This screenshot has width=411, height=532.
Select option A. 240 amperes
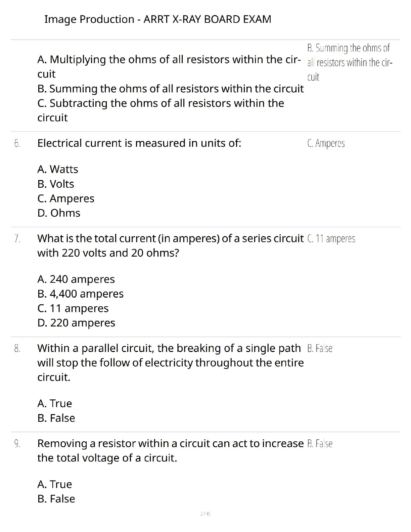click(76, 279)
